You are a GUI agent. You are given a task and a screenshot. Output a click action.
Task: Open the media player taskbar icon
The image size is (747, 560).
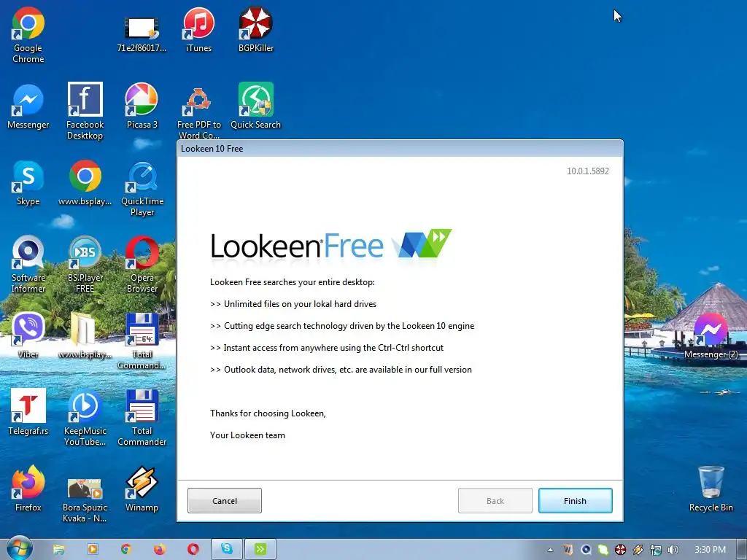[93, 550]
